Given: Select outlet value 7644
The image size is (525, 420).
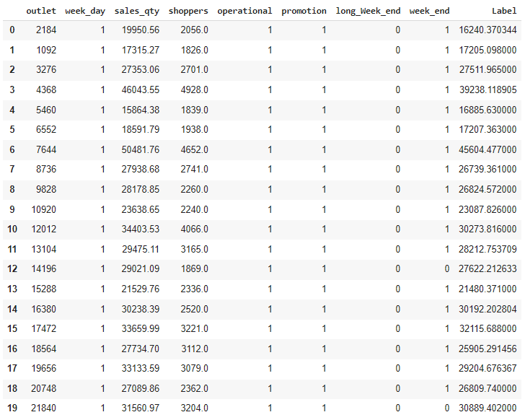Looking at the screenshot, I should click(46, 149).
